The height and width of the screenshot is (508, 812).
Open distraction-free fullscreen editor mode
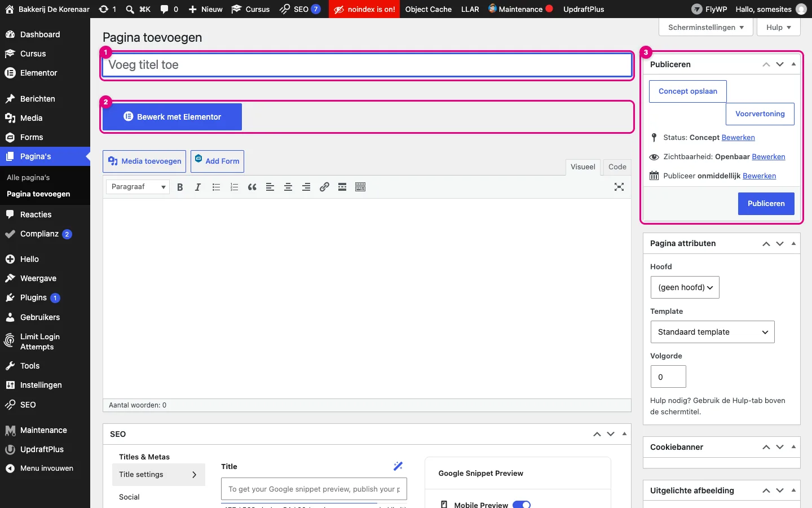(x=619, y=187)
